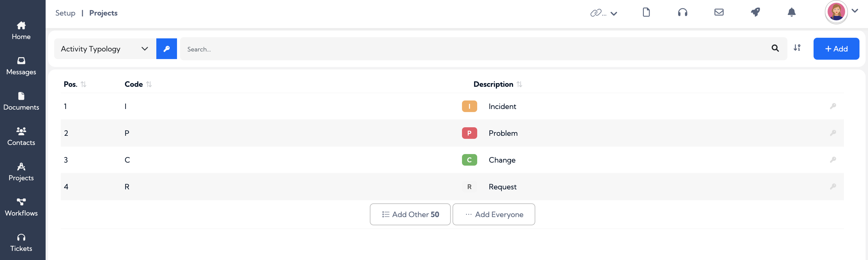Click the red P badge for Problem

[469, 133]
